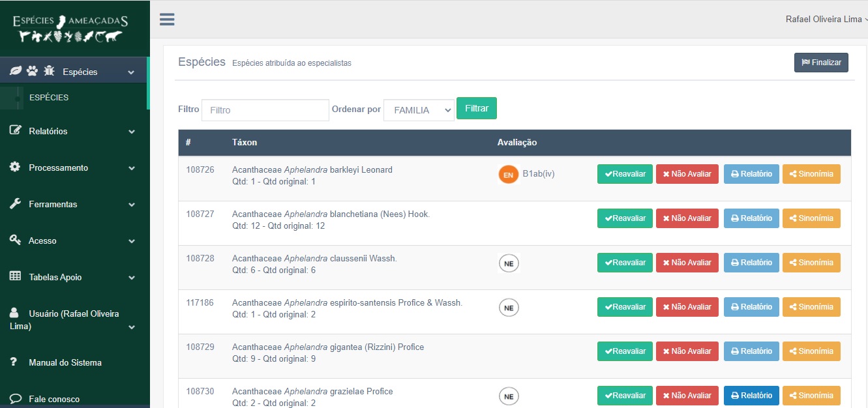The height and width of the screenshot is (408, 868).
Task: Expand the Usuário sidebar section chevron
Action: tap(131, 327)
